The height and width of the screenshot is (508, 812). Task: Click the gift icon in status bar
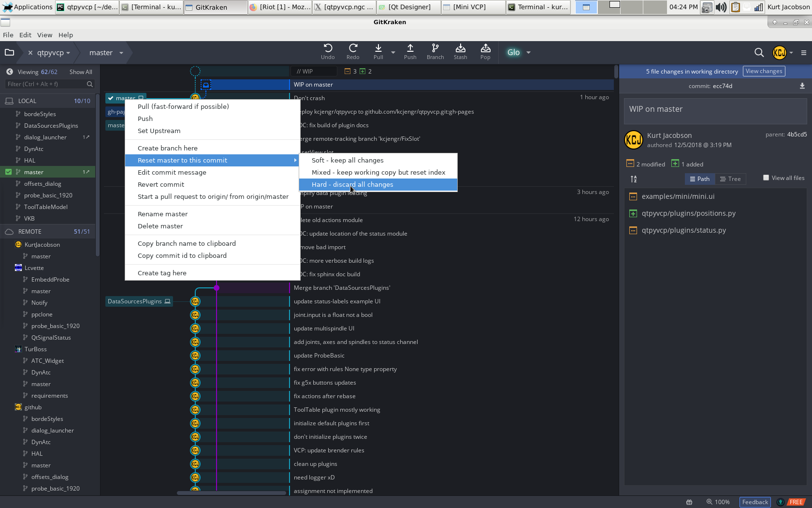pos(689,502)
